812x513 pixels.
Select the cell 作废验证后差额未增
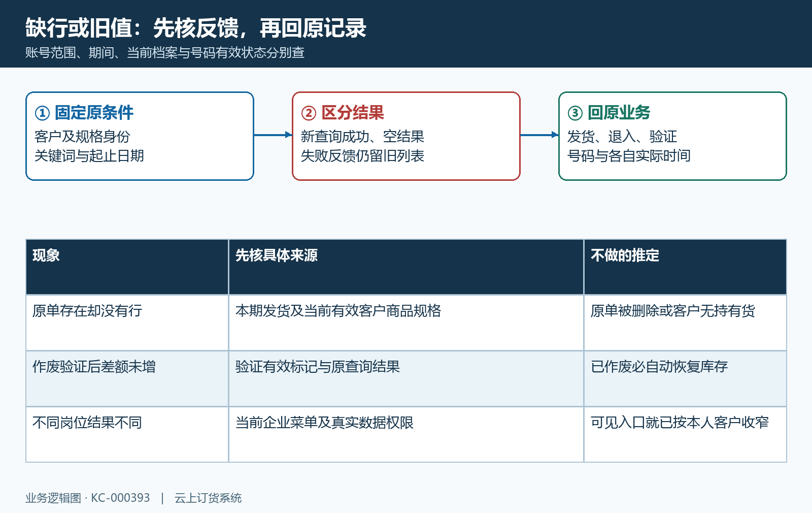point(127,379)
